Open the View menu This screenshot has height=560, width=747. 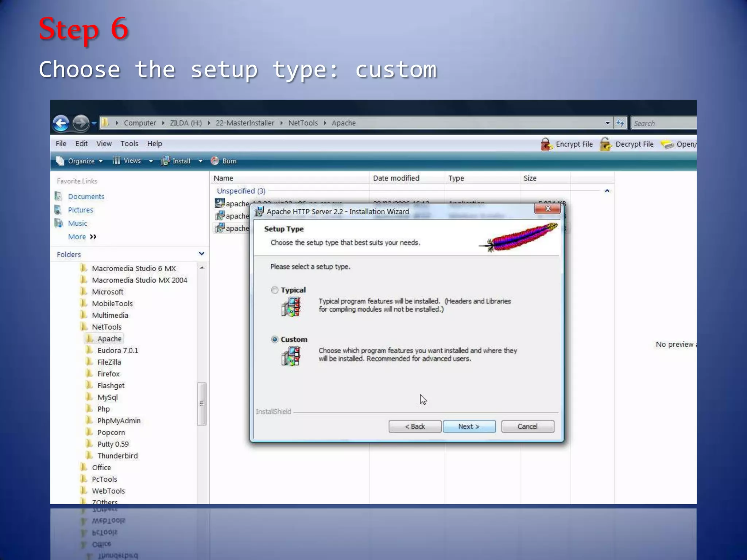104,144
